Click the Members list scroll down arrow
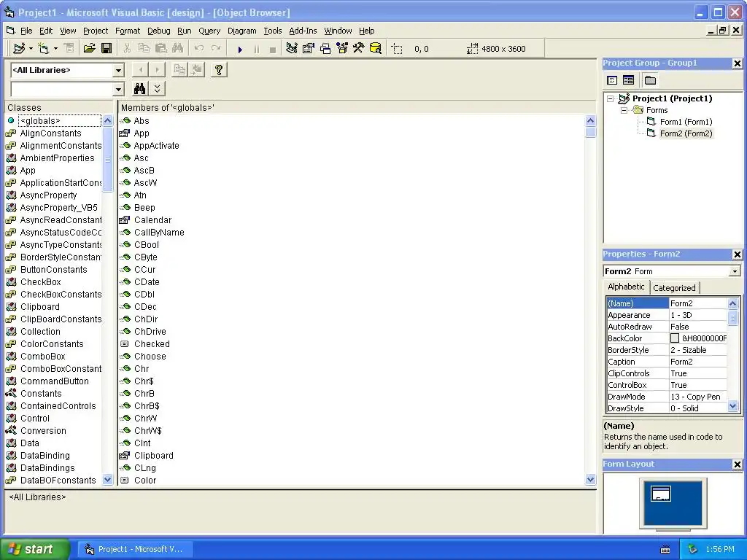747x560 pixels. tap(590, 480)
